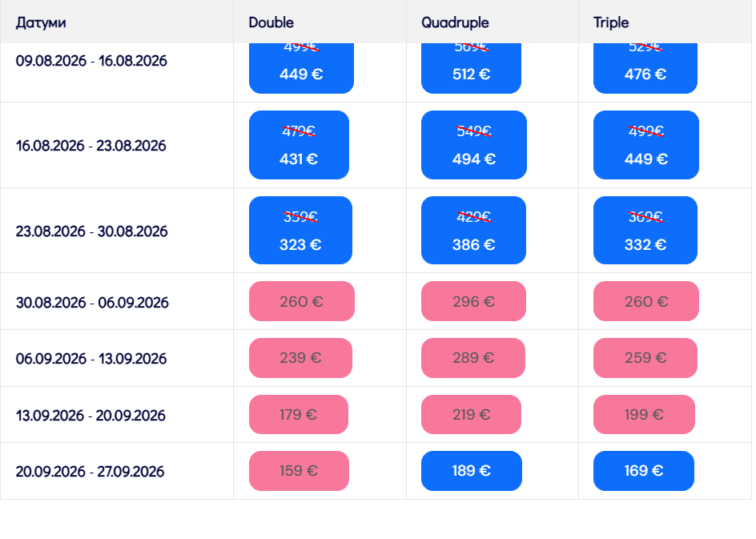Viewport: 756px width, 539px height.
Task: Click the pink 259 € Triple price
Action: [645, 358]
